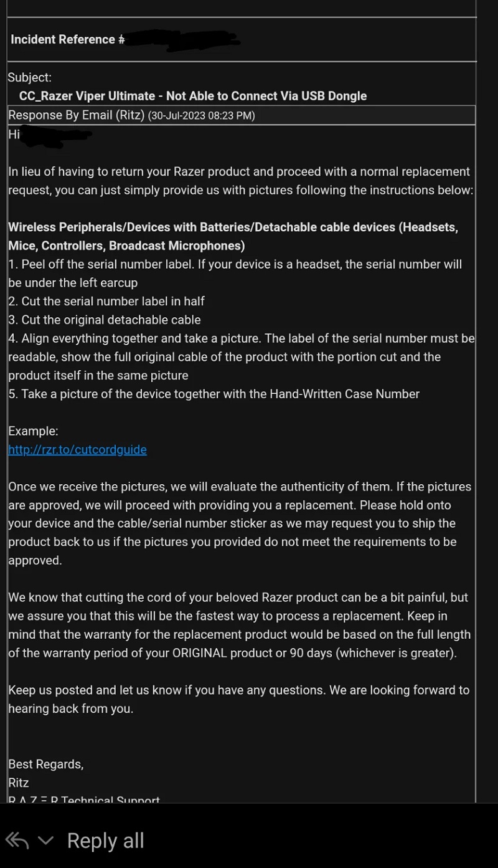Open the link http://rzr.to/cutcordguide
The height and width of the screenshot is (868, 498).
(x=77, y=449)
